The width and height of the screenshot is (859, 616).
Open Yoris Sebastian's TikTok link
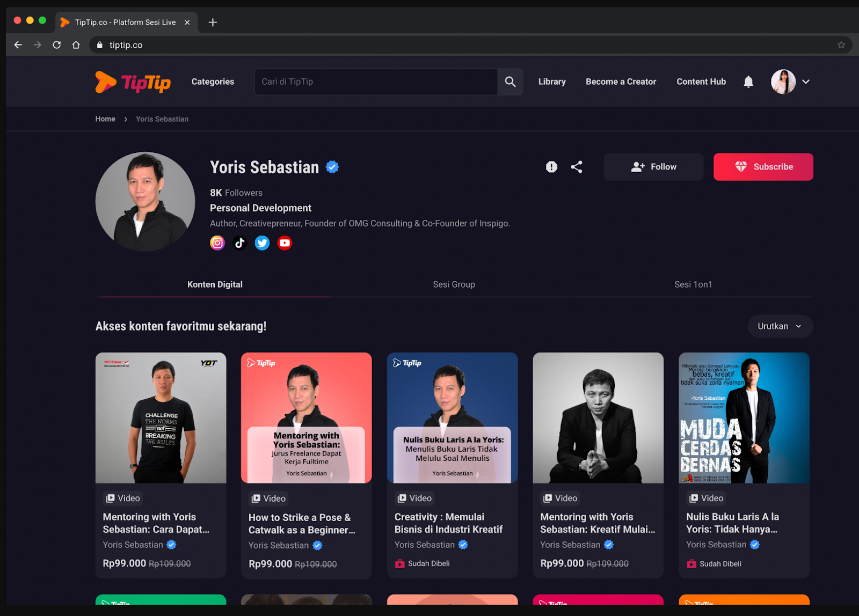coord(240,243)
